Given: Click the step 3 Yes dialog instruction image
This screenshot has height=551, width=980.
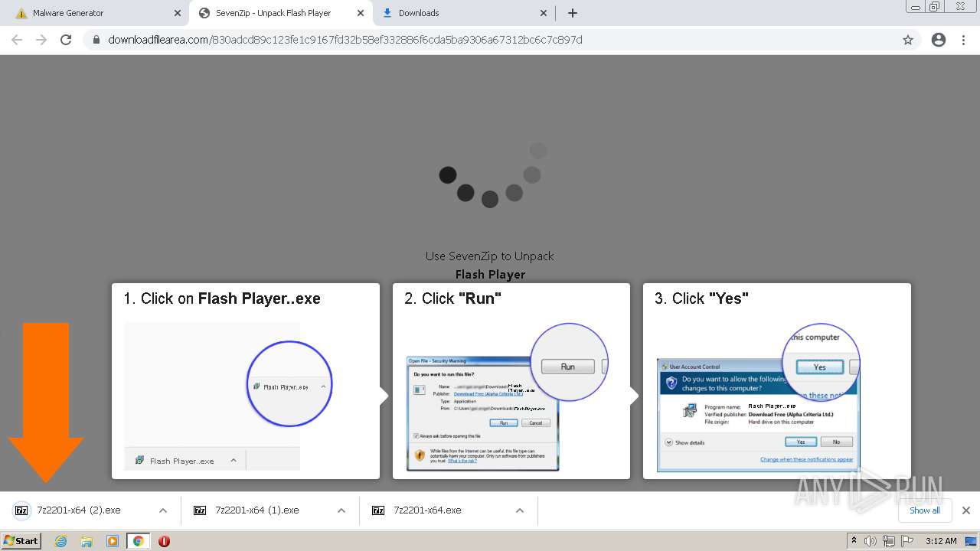Looking at the screenshot, I should tap(759, 397).
